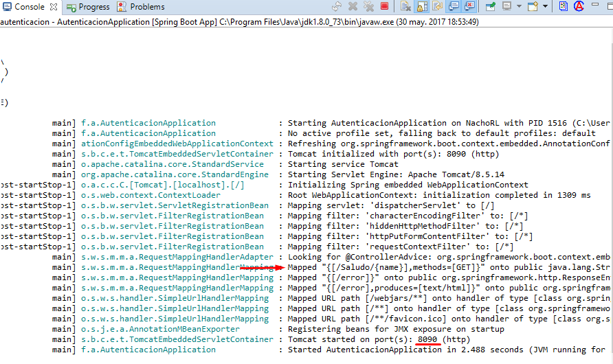Screen dimensions: 613x364
Task: Click the underlined 8090 port in the log
Action: pos(427,339)
